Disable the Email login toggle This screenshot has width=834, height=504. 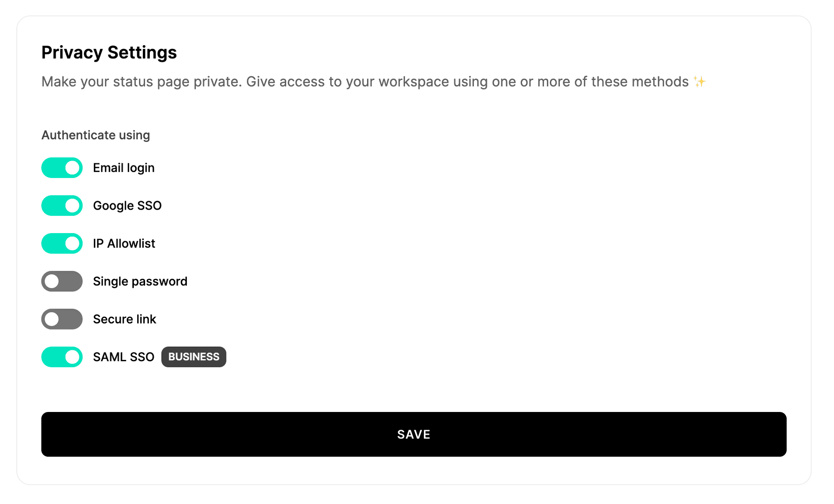[x=61, y=168]
